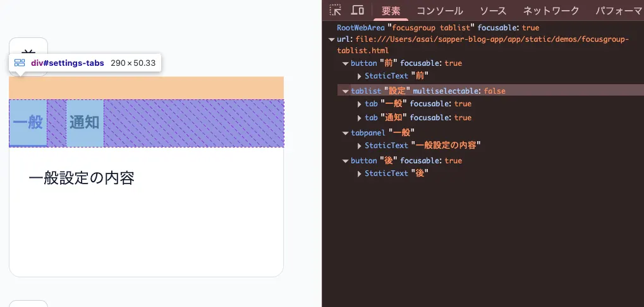Select the 一般 tab on the page

pyautogui.click(x=28, y=123)
